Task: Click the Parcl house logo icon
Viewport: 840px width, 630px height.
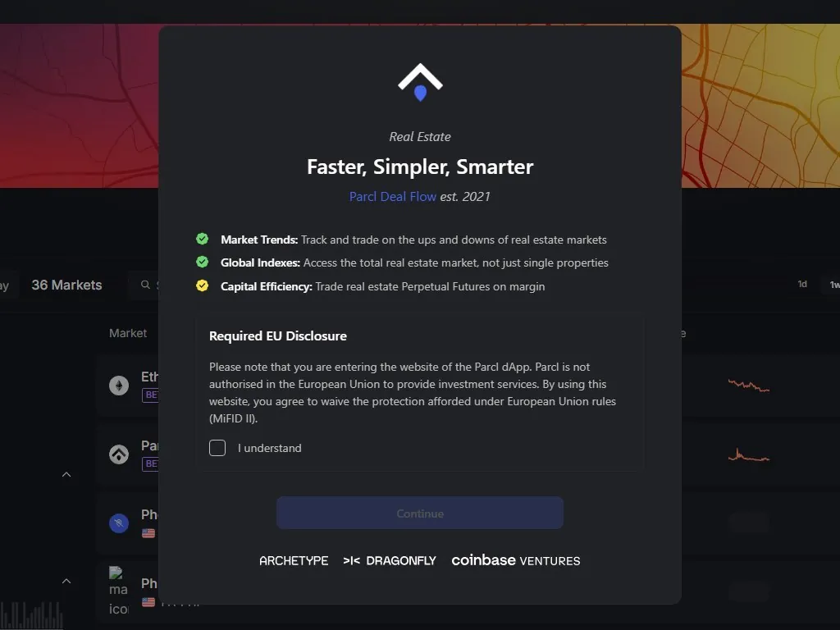Action: click(420, 82)
